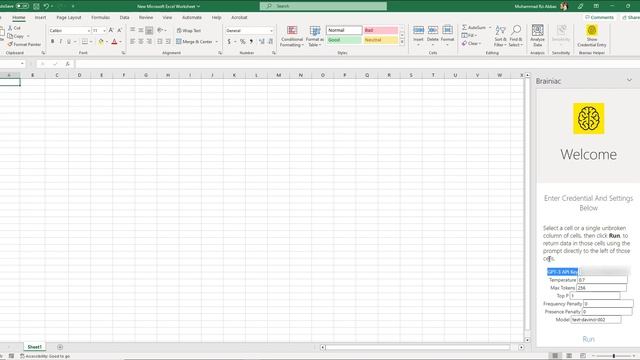Viewport: 640px width, 360px height.
Task: Switch to the Data tab
Action: click(124, 18)
